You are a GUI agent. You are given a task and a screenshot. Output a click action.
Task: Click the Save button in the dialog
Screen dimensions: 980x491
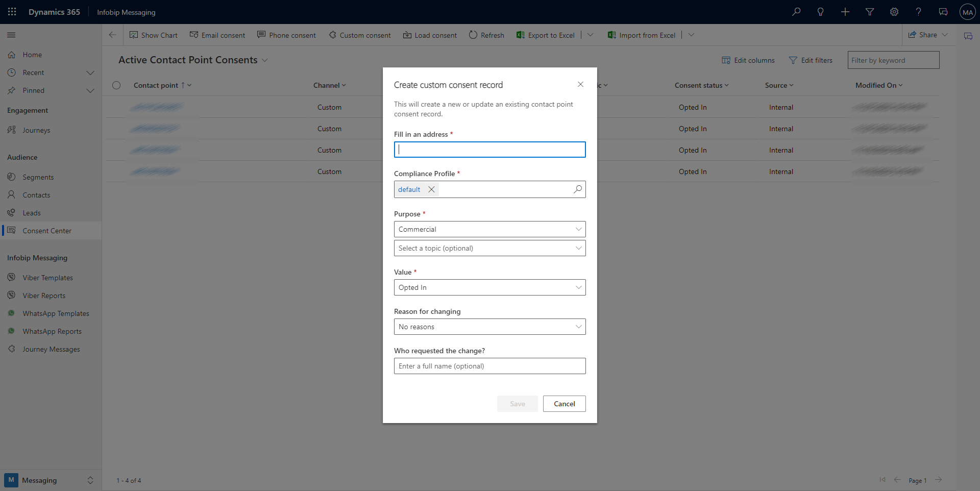pos(517,404)
